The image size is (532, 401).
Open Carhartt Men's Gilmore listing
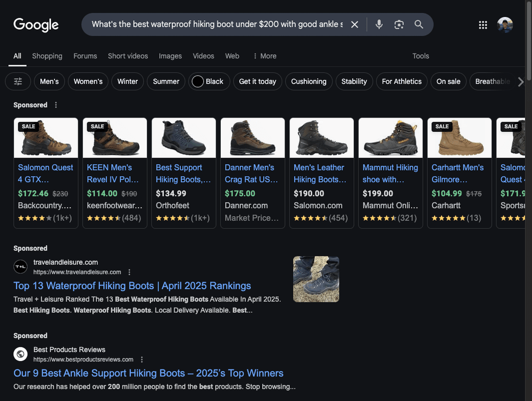[x=460, y=173]
